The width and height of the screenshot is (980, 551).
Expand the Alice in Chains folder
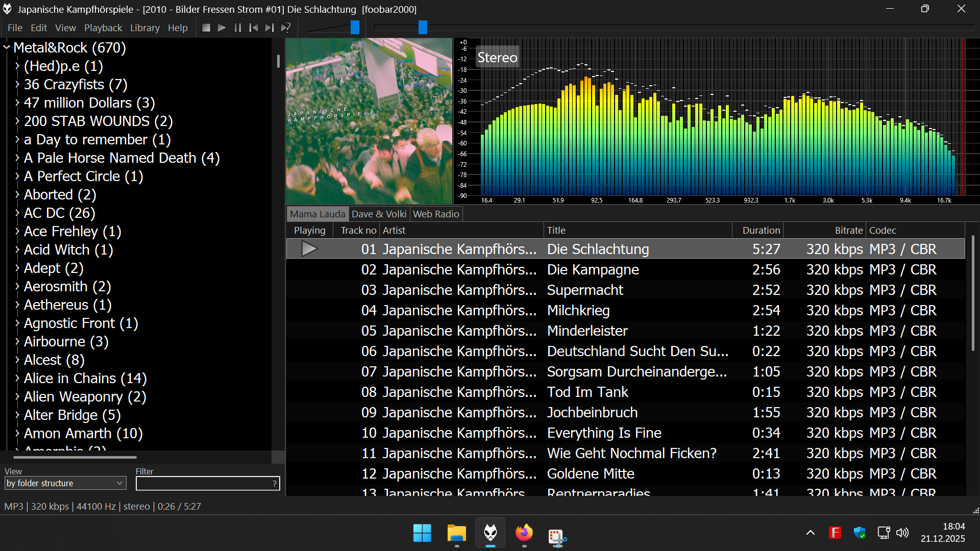pyautogui.click(x=17, y=379)
